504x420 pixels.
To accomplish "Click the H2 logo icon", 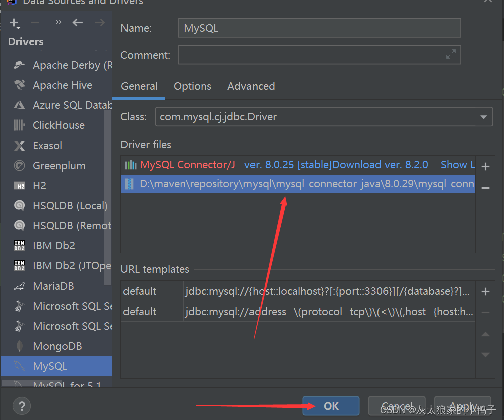I will (x=19, y=186).
